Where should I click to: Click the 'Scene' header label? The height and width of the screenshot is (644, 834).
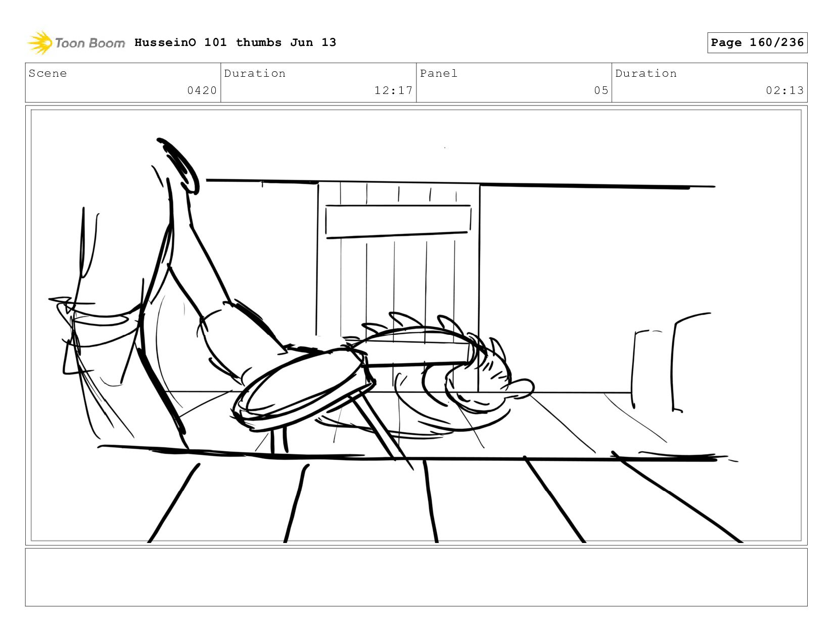48,73
